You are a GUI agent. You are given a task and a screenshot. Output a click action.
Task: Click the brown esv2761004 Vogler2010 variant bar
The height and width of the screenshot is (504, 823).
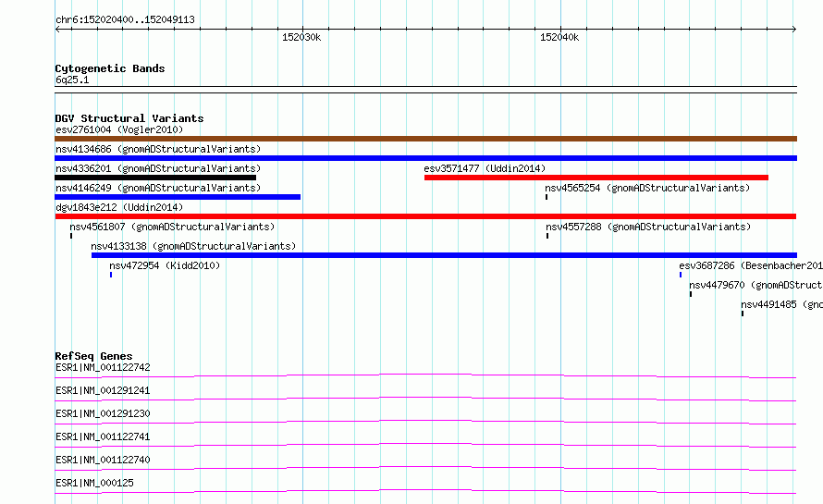point(425,139)
